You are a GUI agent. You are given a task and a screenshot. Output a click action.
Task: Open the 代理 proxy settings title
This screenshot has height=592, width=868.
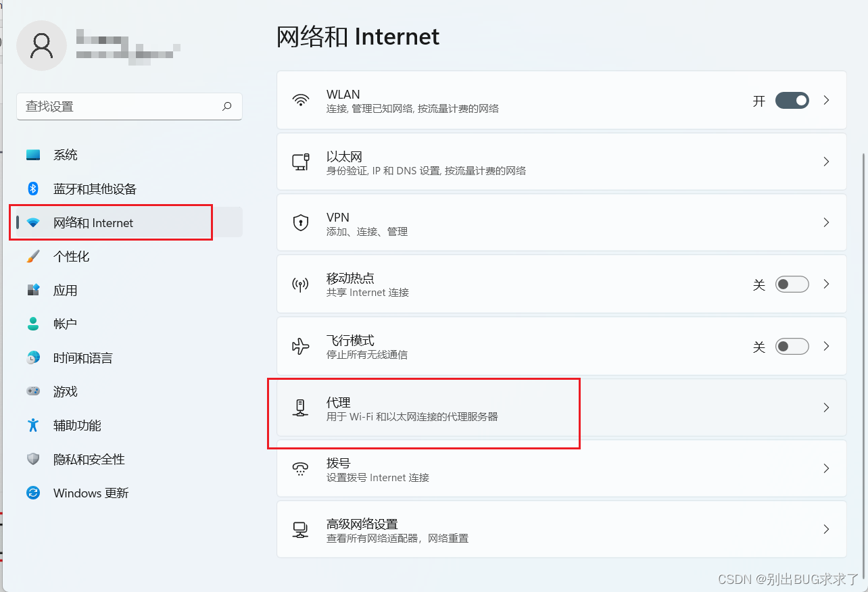(339, 402)
